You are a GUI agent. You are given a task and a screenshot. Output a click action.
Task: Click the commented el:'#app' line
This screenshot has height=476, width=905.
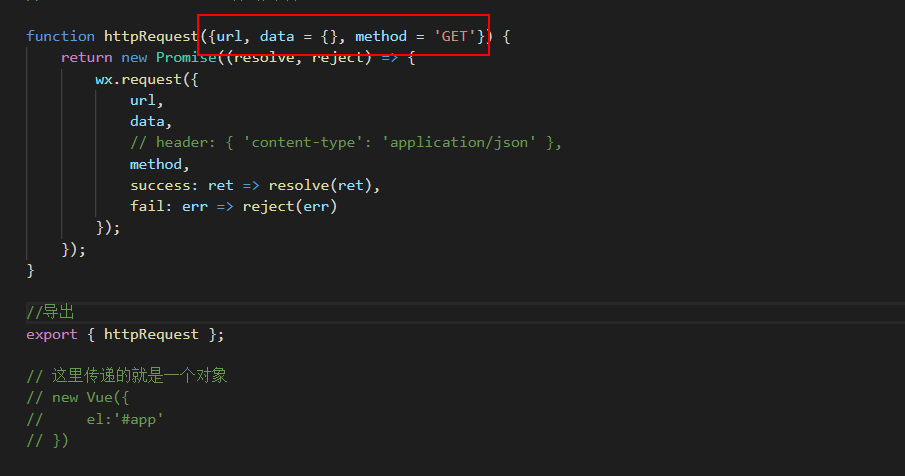pos(95,419)
